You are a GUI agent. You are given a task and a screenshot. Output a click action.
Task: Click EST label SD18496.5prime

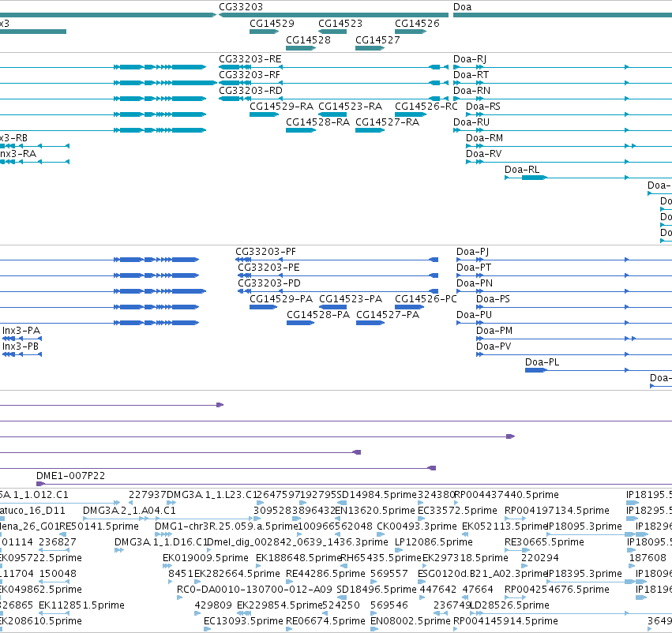point(377,590)
